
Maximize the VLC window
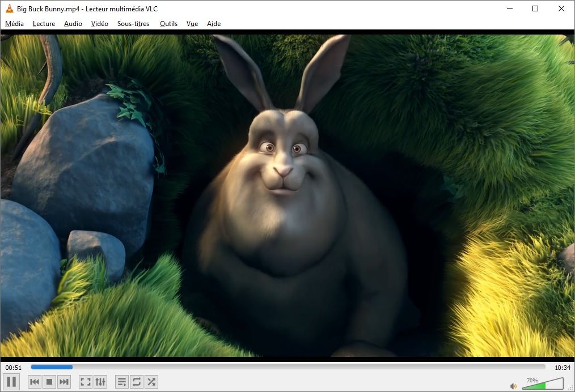tap(535, 8)
